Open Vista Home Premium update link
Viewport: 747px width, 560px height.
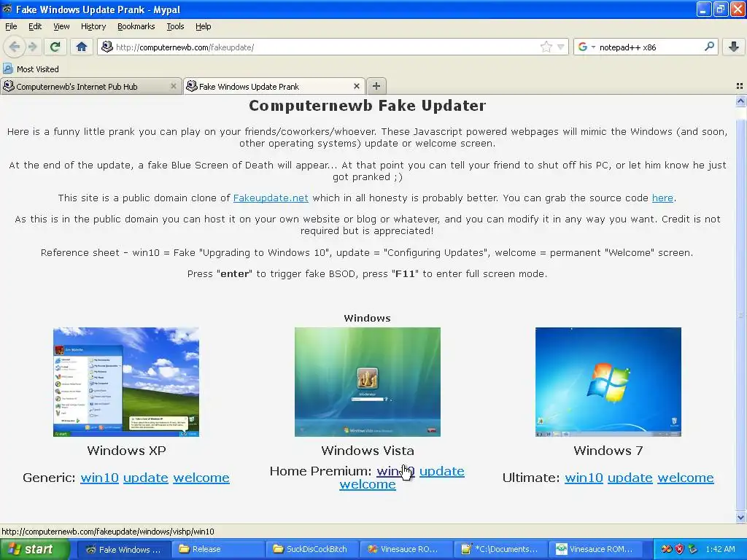pyautogui.click(x=441, y=471)
